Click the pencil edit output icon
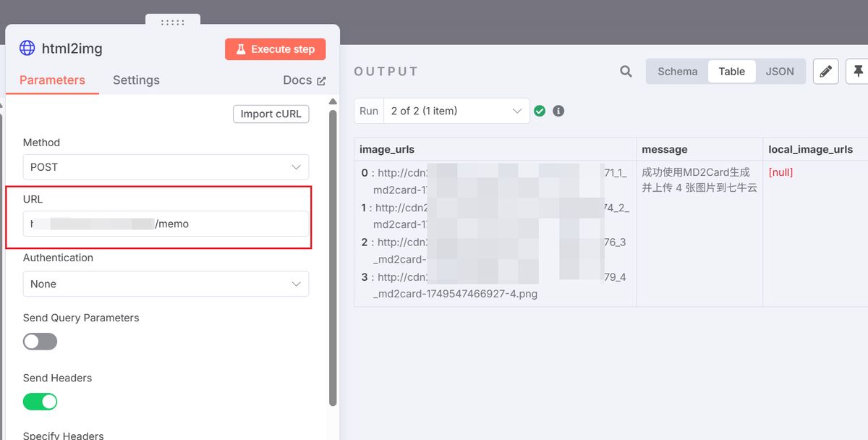868x440 pixels. click(x=825, y=71)
